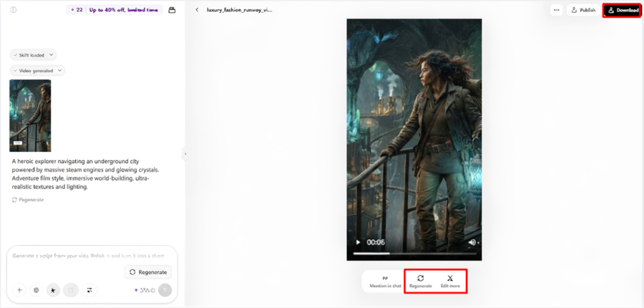Click the briefcase icon beside promo banner
The width and height of the screenshot is (644, 308).
point(172,10)
